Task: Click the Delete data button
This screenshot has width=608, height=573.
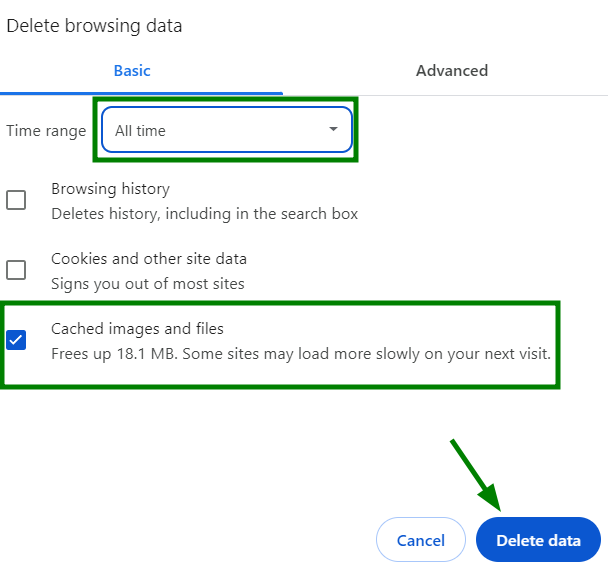Action: [x=538, y=539]
